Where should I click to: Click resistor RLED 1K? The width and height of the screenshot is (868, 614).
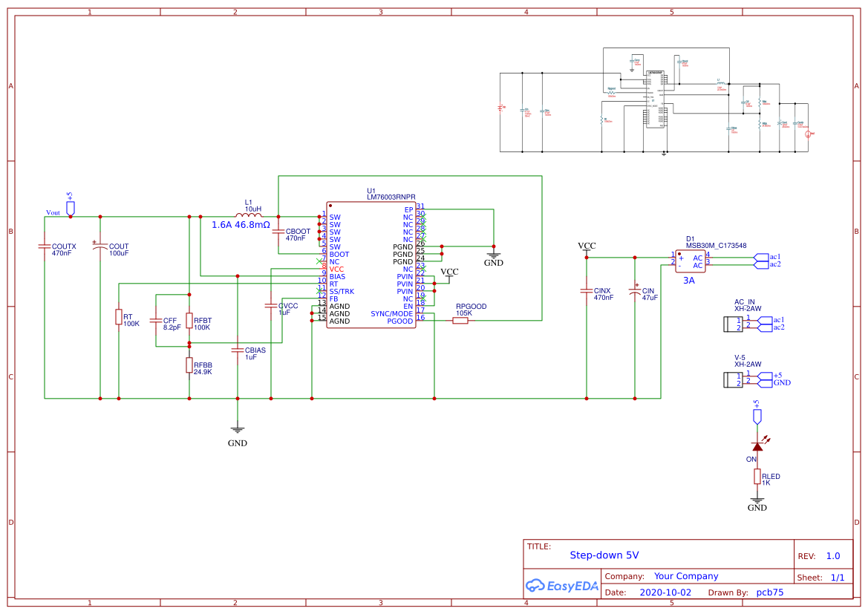coord(758,477)
